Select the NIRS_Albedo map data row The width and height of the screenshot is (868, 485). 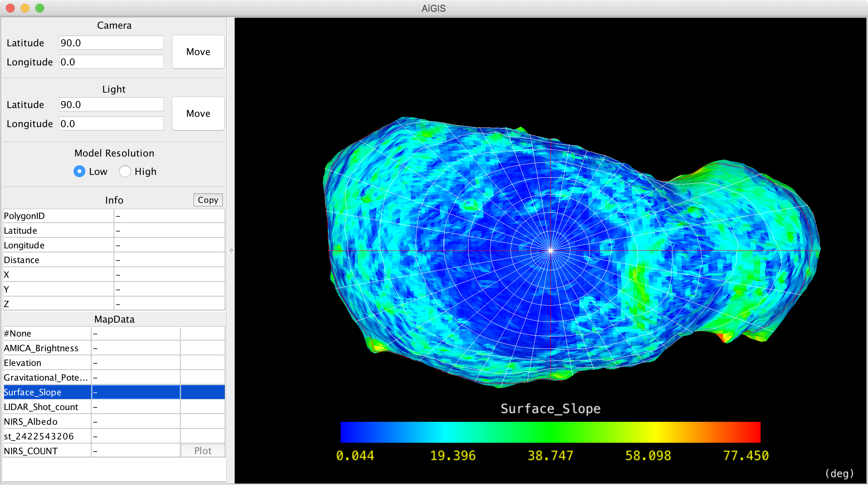coord(47,422)
